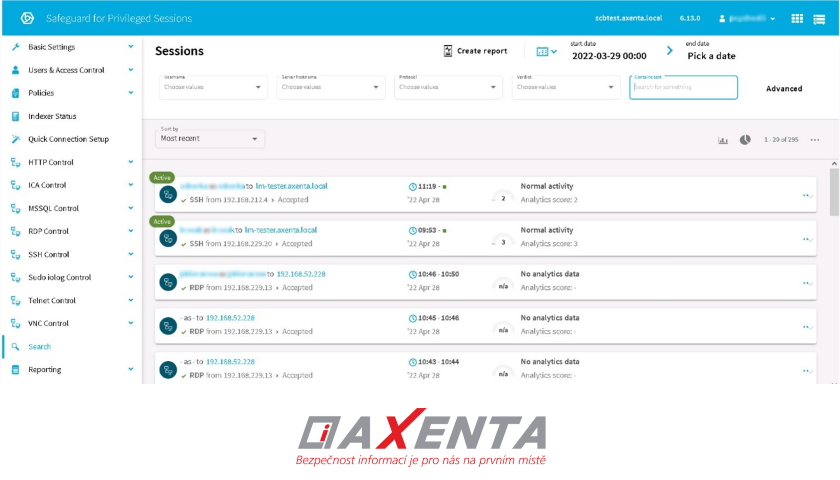Open the list menu icon at far right of header
Screen dimensions: 840x480
(x=819, y=19)
